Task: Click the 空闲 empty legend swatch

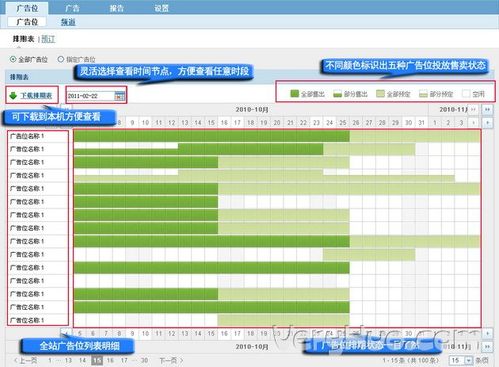Action: pos(466,94)
